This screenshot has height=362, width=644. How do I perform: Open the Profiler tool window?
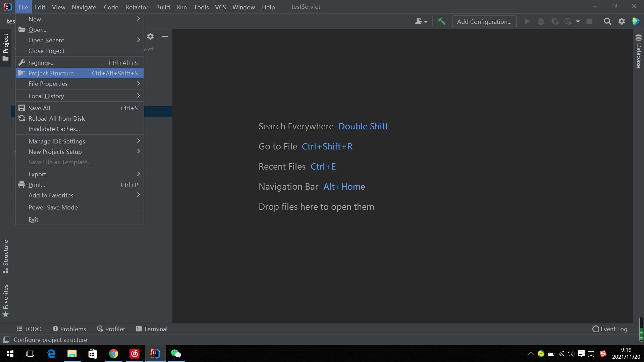click(x=111, y=329)
